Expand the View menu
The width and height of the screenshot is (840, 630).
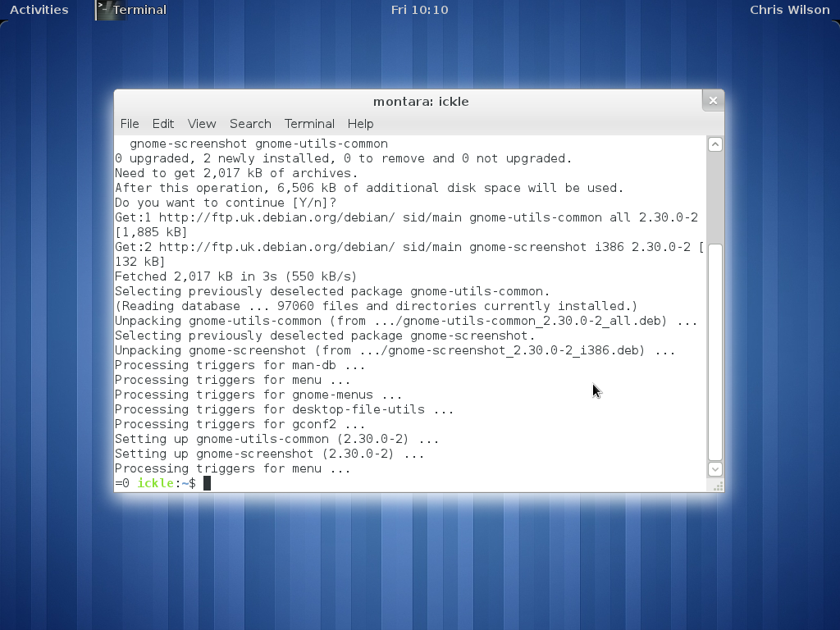coord(201,124)
